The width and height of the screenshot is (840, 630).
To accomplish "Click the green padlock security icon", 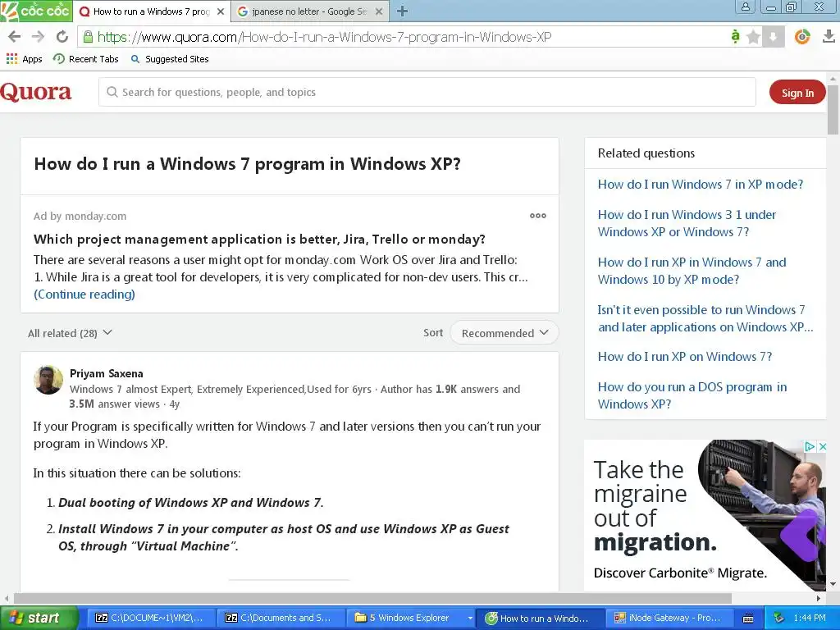I will point(88,36).
